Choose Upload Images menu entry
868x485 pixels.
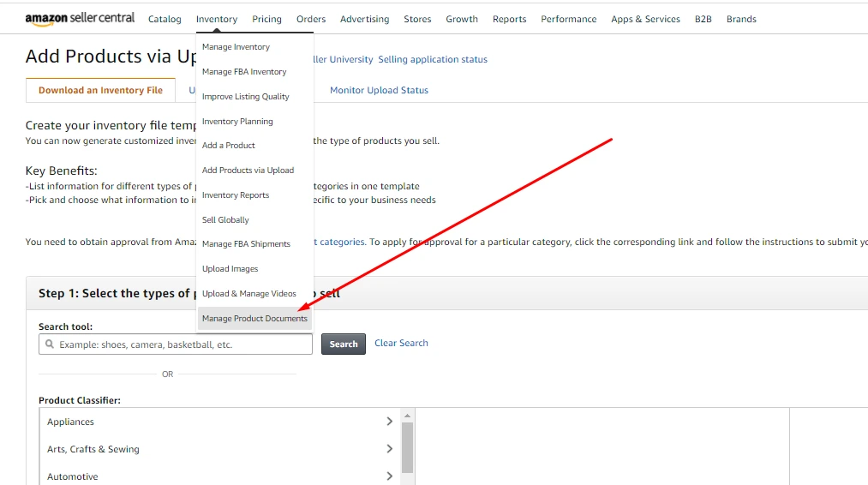click(x=230, y=269)
